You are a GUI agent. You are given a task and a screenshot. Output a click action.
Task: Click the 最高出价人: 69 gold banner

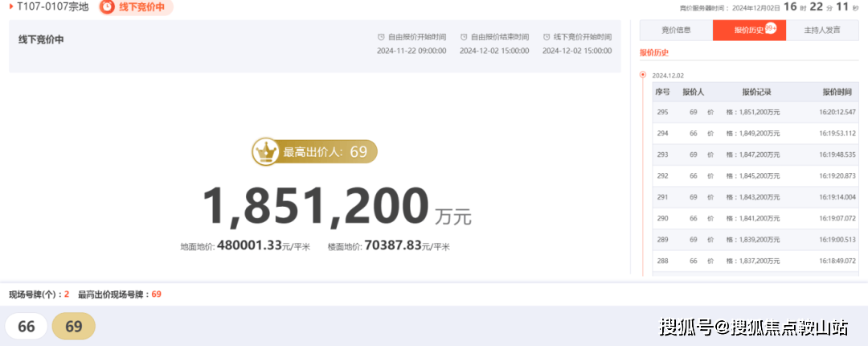point(314,152)
